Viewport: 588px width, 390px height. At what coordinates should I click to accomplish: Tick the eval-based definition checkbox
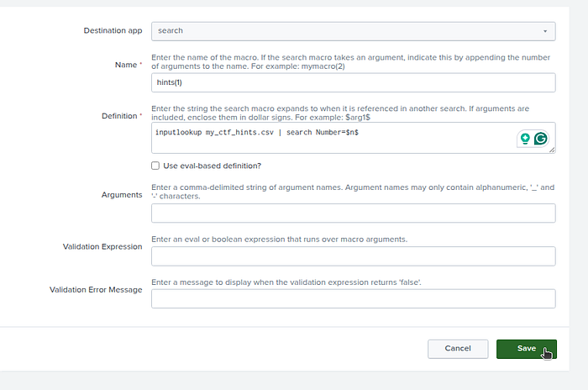(155, 166)
